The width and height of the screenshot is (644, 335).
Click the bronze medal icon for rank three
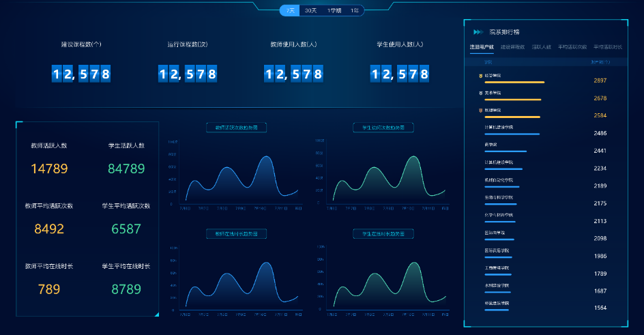[480, 110]
